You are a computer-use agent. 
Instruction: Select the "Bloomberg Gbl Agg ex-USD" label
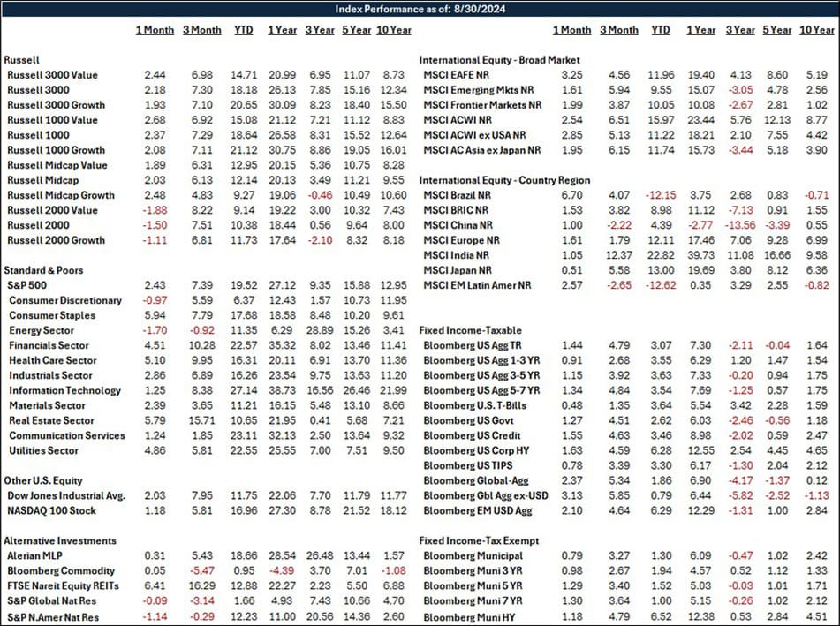point(485,495)
